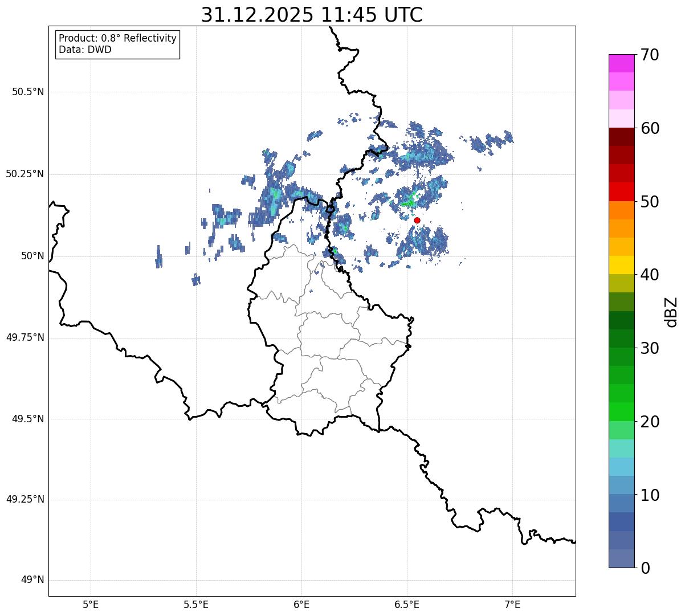Click the 50.5°N latitude label
The height and width of the screenshot is (616, 685).
pos(28,92)
